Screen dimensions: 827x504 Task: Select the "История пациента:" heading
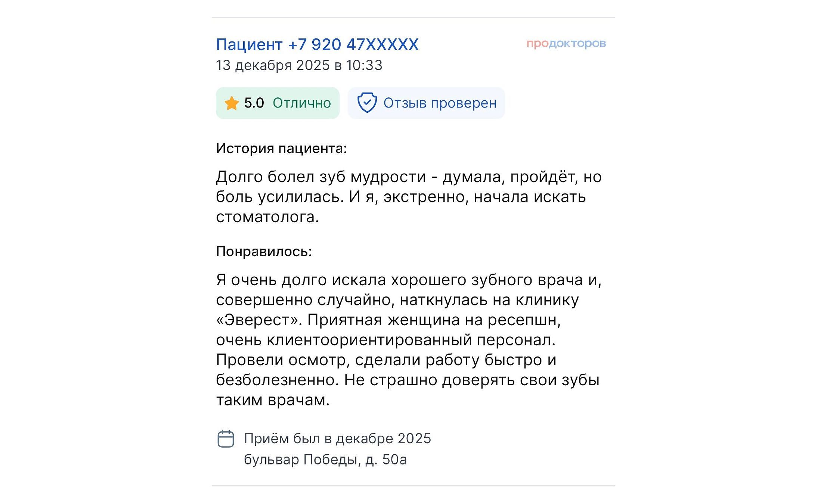281,149
